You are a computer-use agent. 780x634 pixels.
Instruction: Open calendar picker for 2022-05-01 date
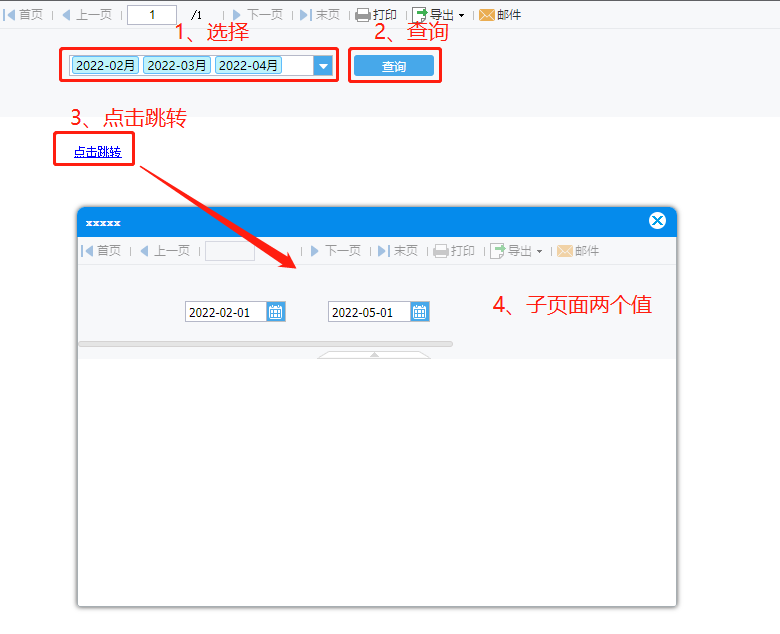[419, 312]
